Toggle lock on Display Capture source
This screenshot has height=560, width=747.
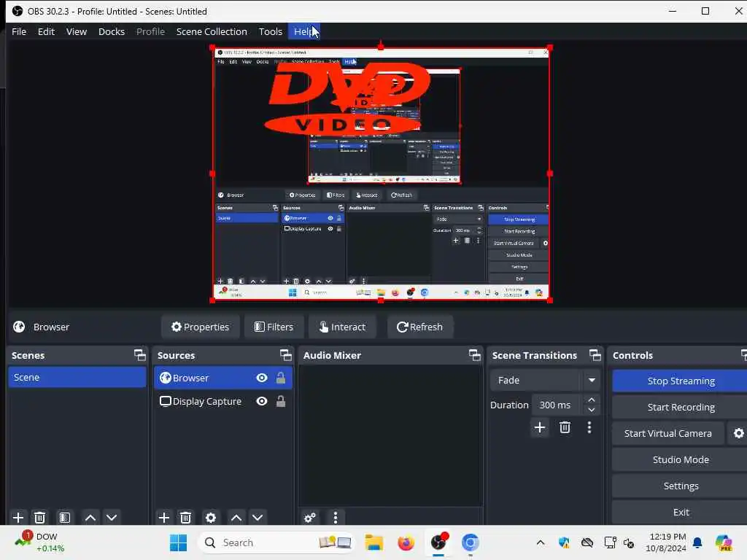click(x=281, y=402)
